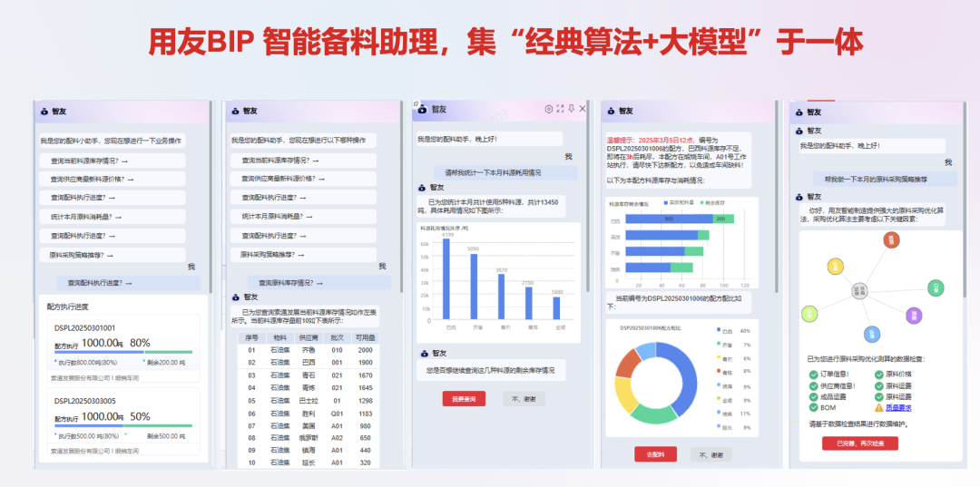
Task: Click the gray center node in factor graph
Action: [859, 291]
